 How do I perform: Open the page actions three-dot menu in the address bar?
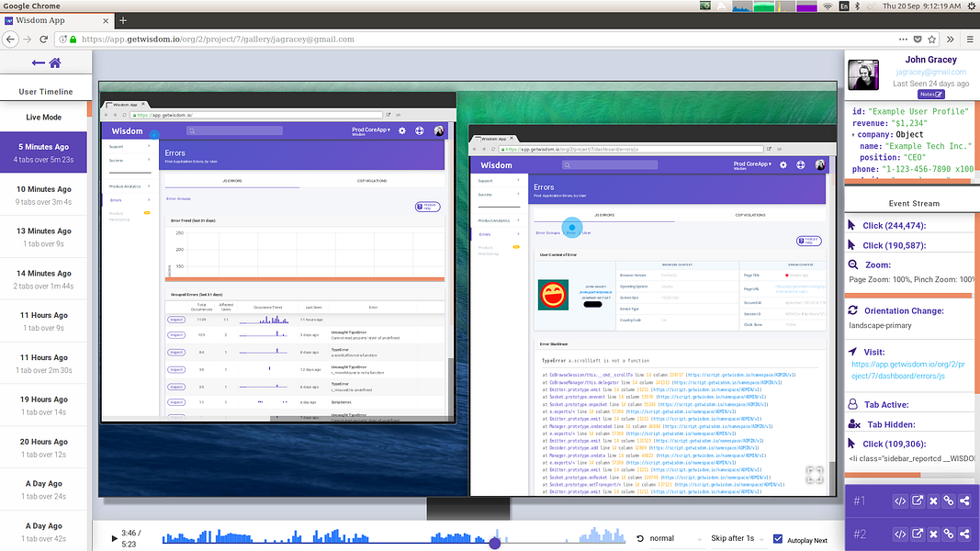pos(903,39)
